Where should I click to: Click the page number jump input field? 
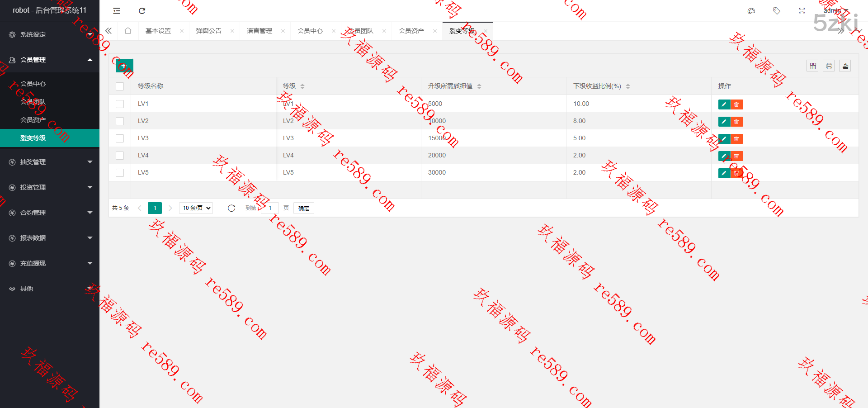tap(270, 208)
